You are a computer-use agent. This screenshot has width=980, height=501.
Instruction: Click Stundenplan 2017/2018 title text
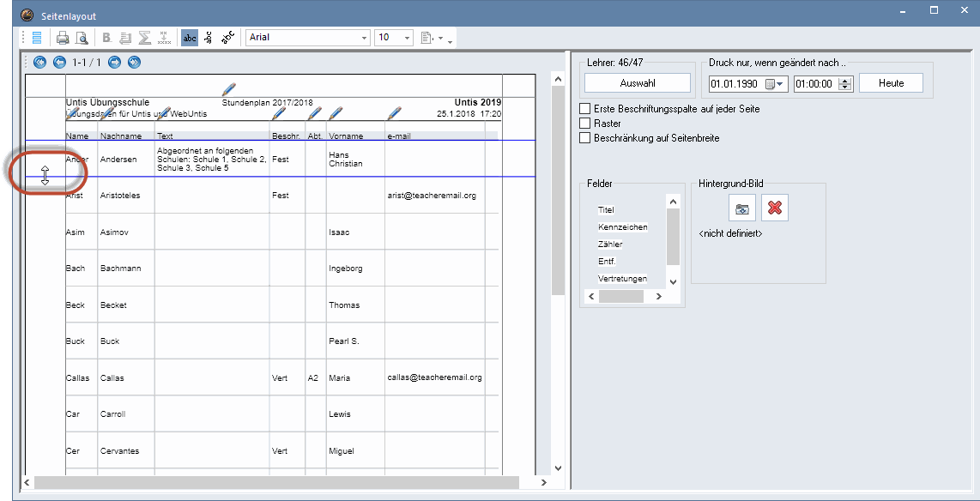pyautogui.click(x=268, y=103)
